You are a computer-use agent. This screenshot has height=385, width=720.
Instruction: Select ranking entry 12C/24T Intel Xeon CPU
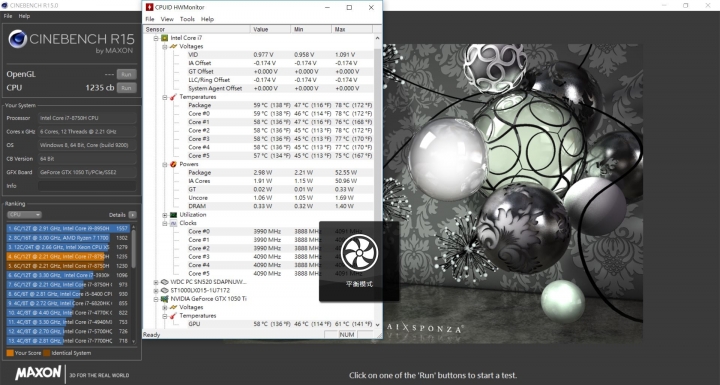click(68, 247)
